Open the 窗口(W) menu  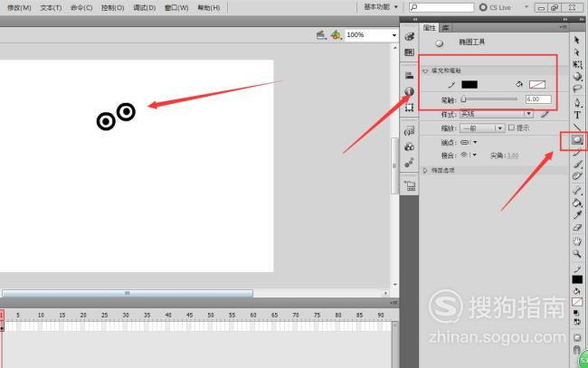pos(176,7)
